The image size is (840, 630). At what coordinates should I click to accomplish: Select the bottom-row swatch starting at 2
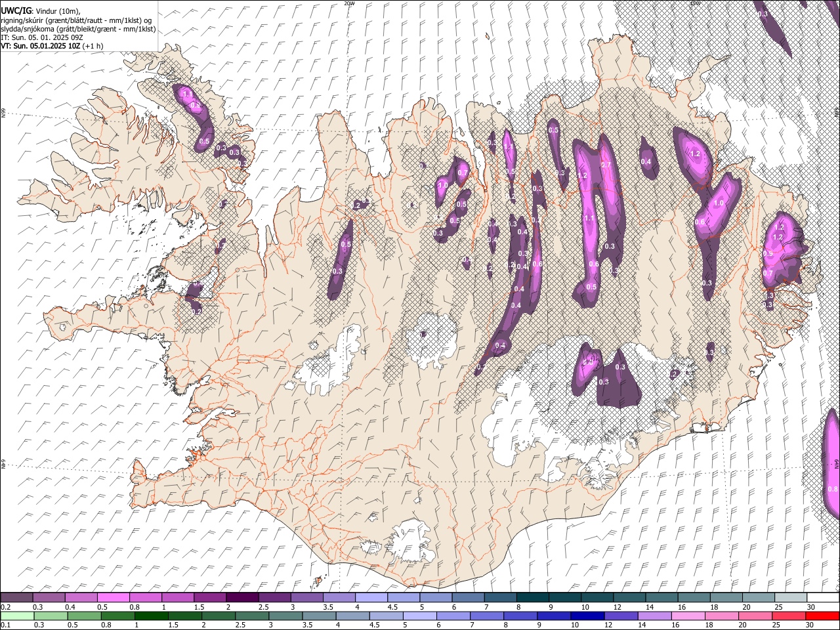[218, 616]
